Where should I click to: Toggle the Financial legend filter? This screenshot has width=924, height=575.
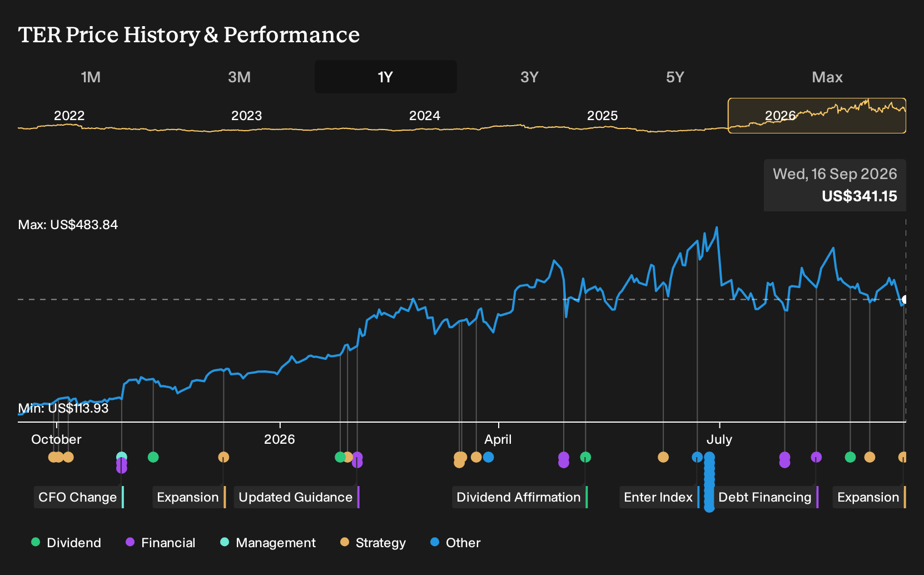click(x=161, y=543)
